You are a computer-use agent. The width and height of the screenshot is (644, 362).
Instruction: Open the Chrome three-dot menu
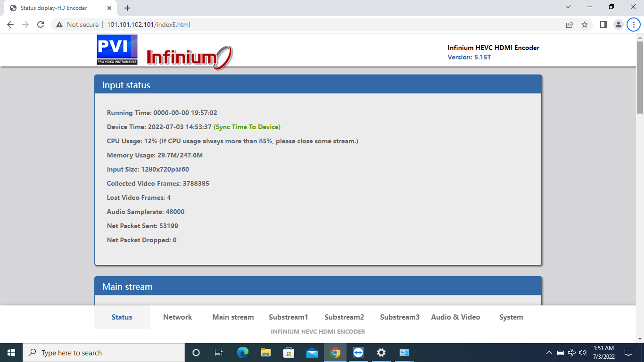click(634, 25)
